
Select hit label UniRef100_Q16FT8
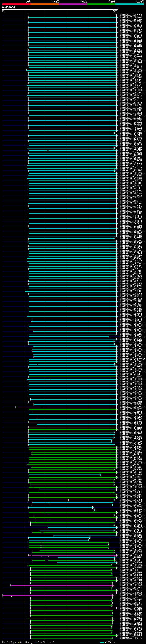point(131,100)
